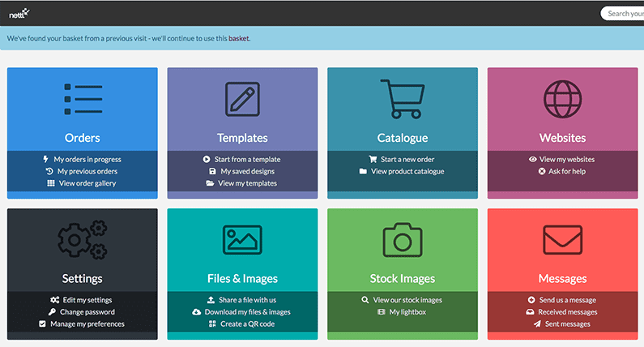Viewport: 644px width, 347px height.
Task: Click Send us a message
Action: click(x=567, y=300)
